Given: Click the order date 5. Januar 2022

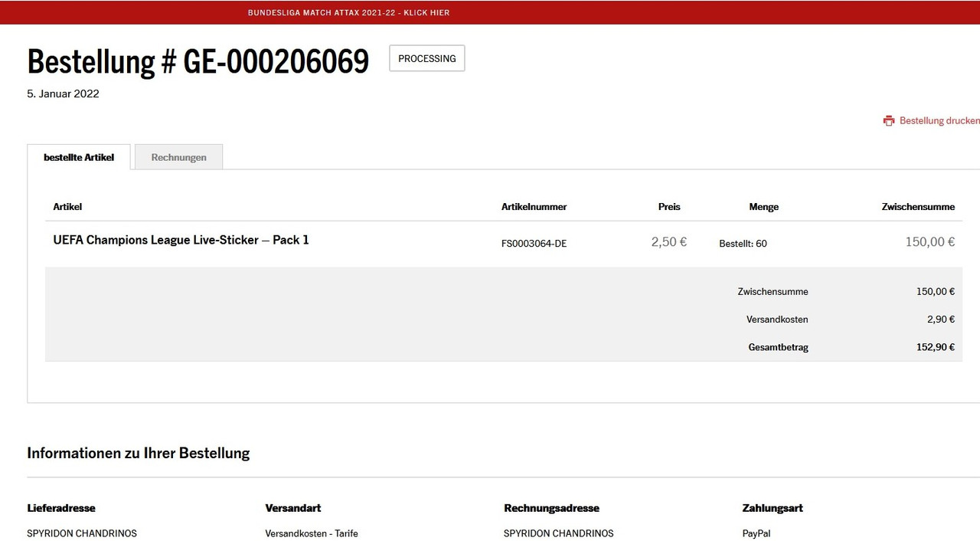Looking at the screenshot, I should (x=63, y=94).
